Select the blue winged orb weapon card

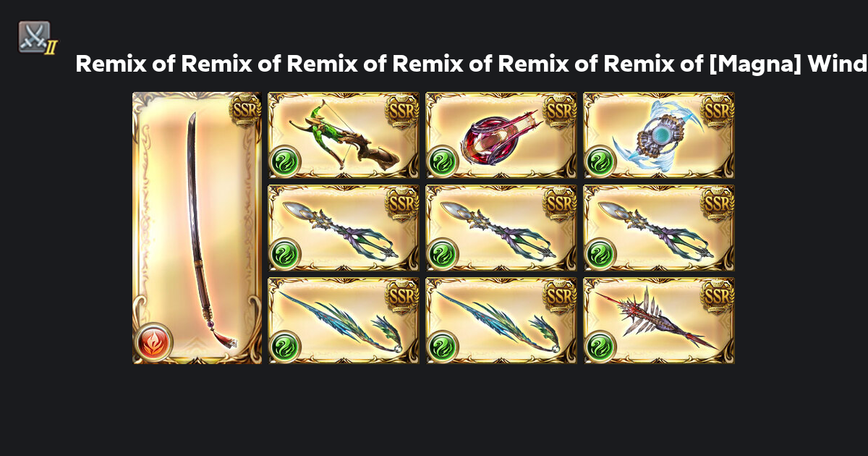pyautogui.click(x=659, y=135)
